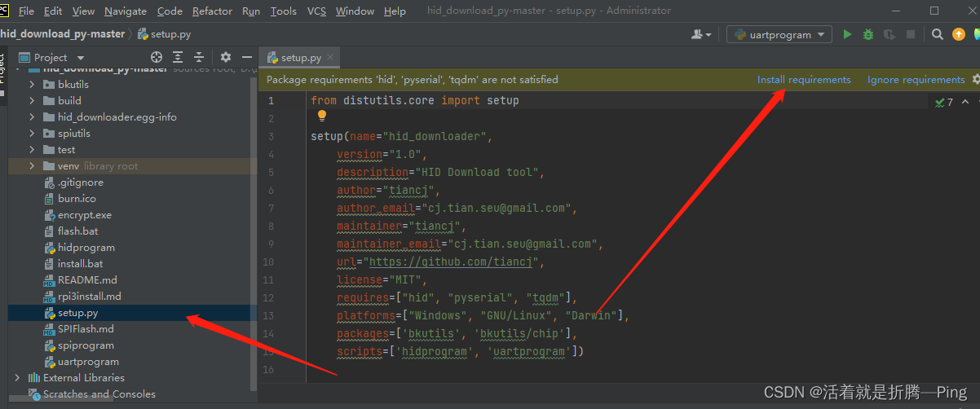Screen dimensions: 980x409
Task: Open the github.com/tiancj URL in code
Action: click(451, 262)
